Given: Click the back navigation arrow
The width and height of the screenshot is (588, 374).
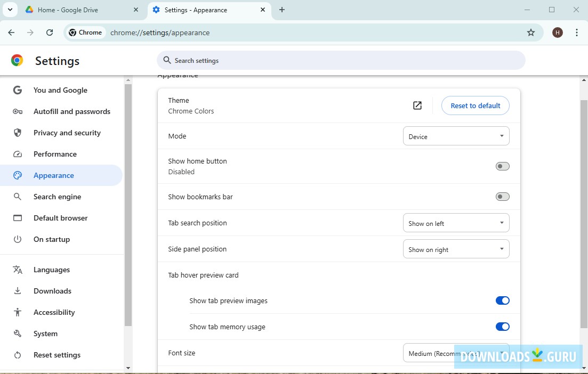Looking at the screenshot, I should pyautogui.click(x=11, y=32).
